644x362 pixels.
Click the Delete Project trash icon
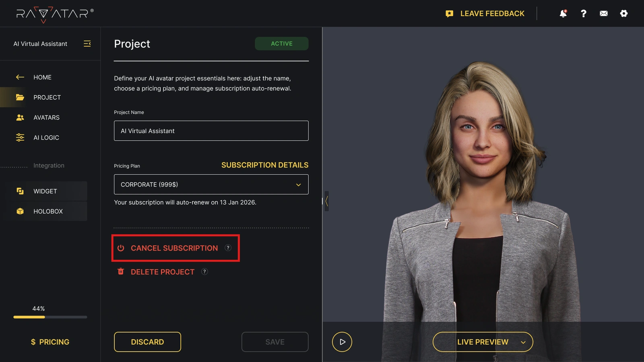pos(120,272)
